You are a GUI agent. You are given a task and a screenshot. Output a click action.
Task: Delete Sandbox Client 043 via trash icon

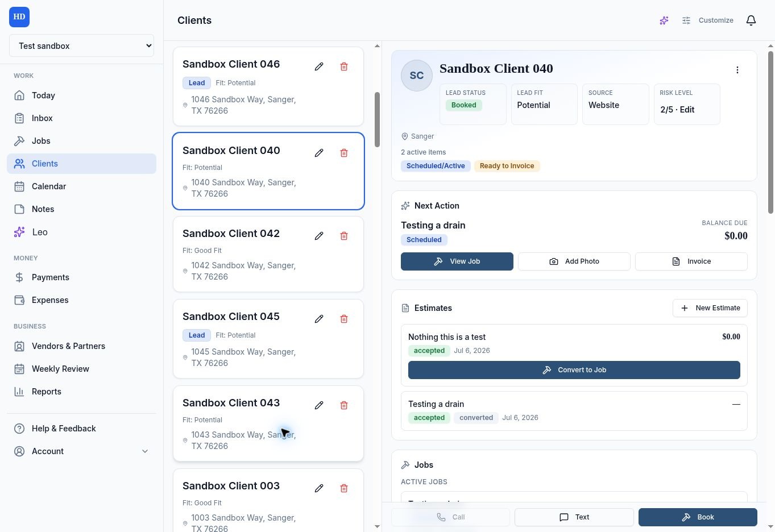click(x=344, y=405)
